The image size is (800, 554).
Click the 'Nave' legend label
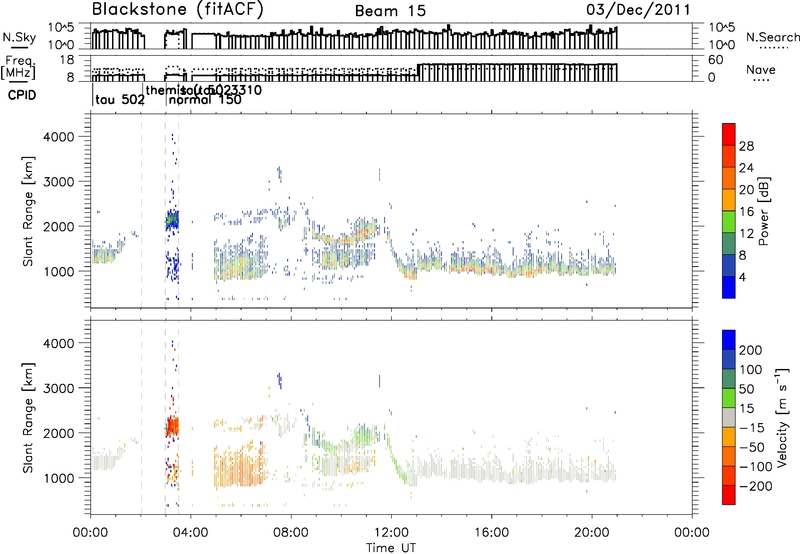click(761, 69)
